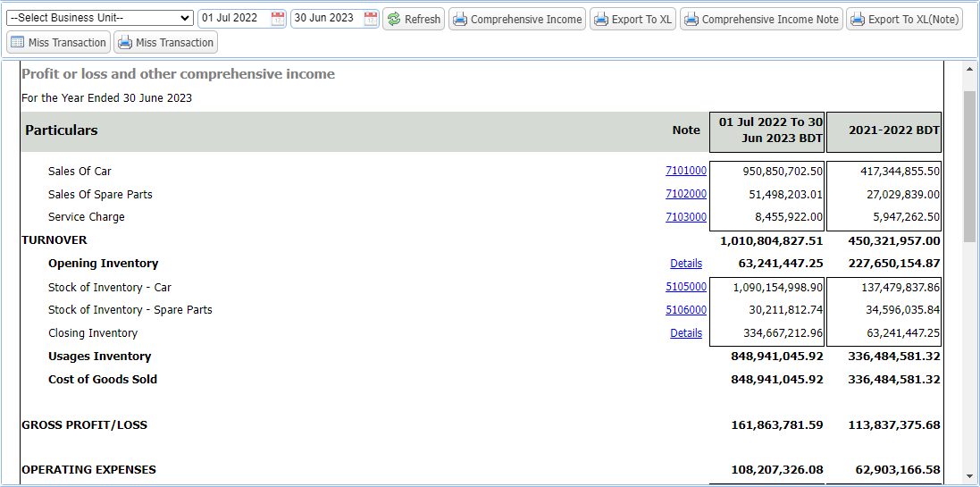Click Export To XL(Note) button
Image resolution: width=980 pixels, height=487 pixels.
(904, 20)
